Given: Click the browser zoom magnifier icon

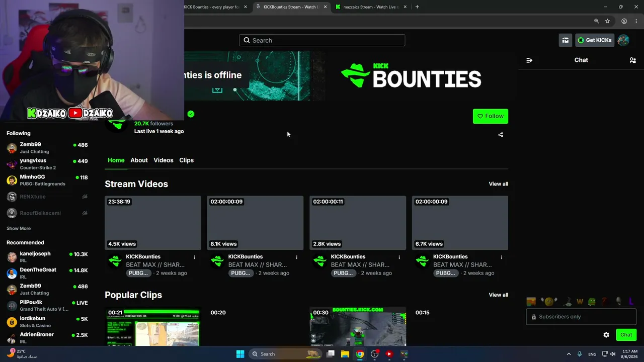Looking at the screenshot, I should (x=596, y=21).
